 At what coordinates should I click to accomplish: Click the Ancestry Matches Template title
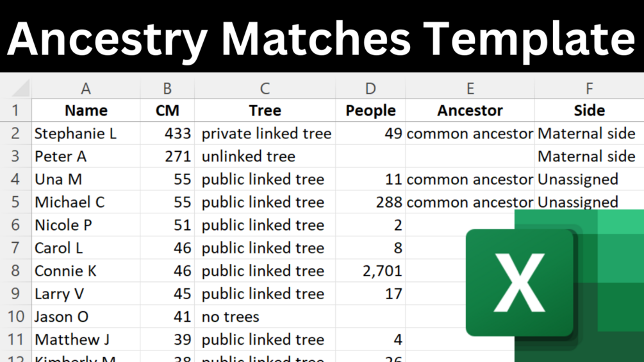pyautogui.click(x=322, y=37)
